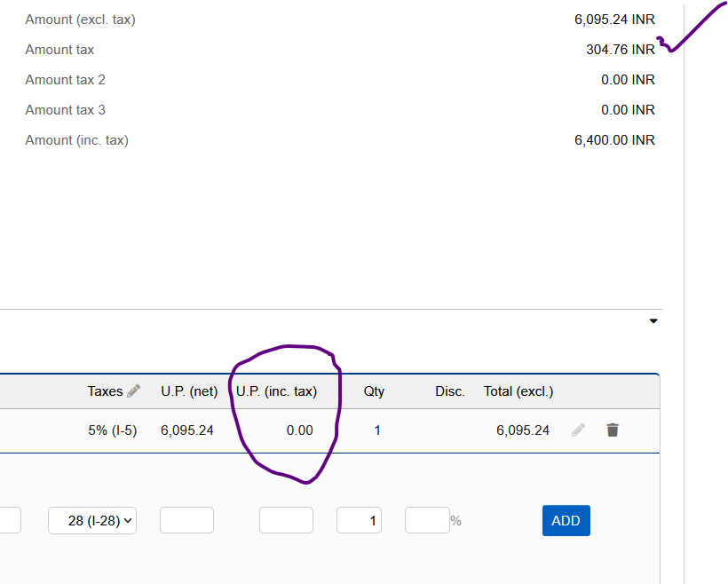Click the Amount (excl. tax) label
The height and width of the screenshot is (584, 728).
pos(80,20)
